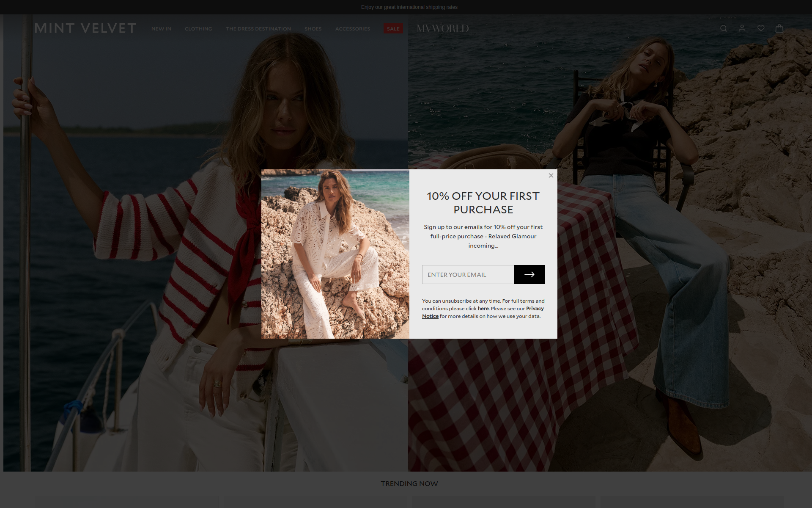View wishlist via heart icon
This screenshot has height=508, width=812.
[x=761, y=28]
